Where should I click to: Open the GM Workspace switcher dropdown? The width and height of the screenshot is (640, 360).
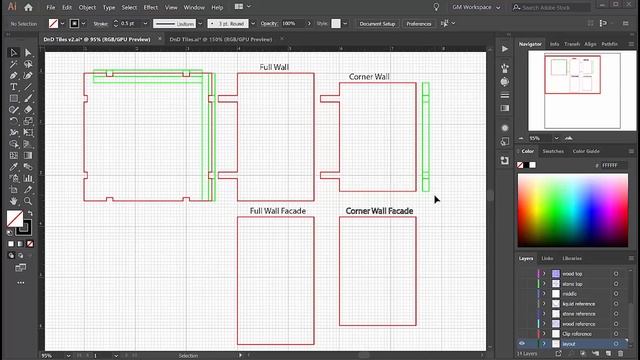pyautogui.click(x=476, y=7)
